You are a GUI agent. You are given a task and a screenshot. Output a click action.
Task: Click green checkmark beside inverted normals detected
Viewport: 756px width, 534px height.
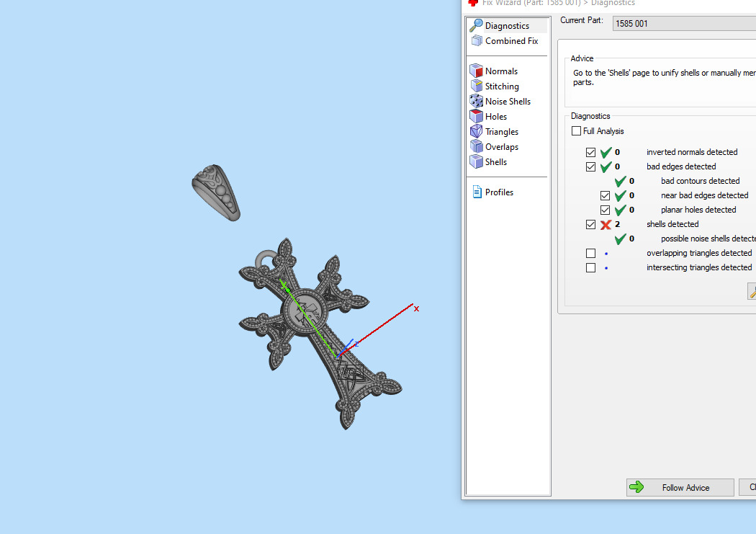click(606, 153)
